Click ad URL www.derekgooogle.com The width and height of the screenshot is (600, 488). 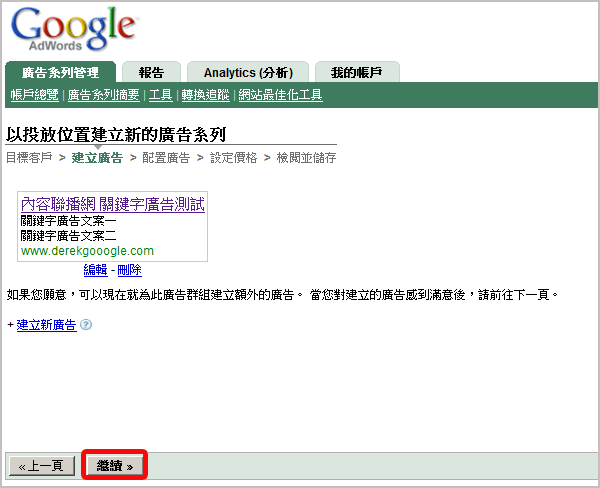(x=87, y=251)
